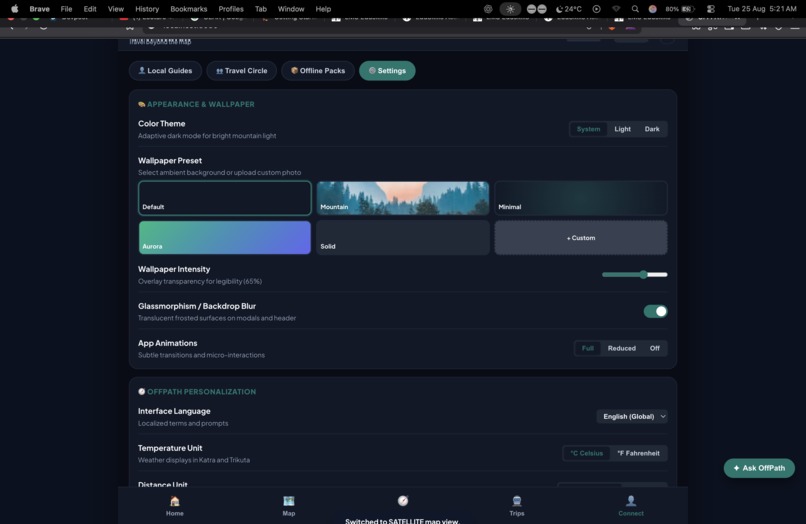Open the Profiles menu
The height and width of the screenshot is (524, 806).
(x=231, y=9)
